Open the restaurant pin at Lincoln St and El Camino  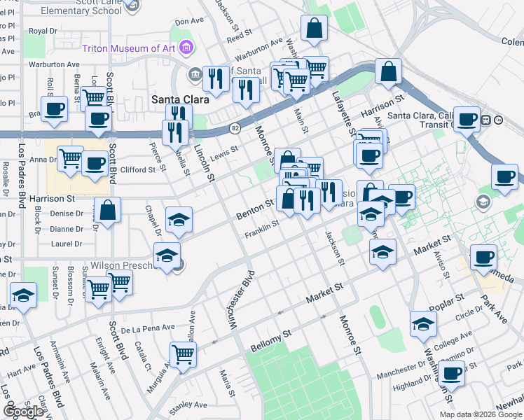pos(175,134)
